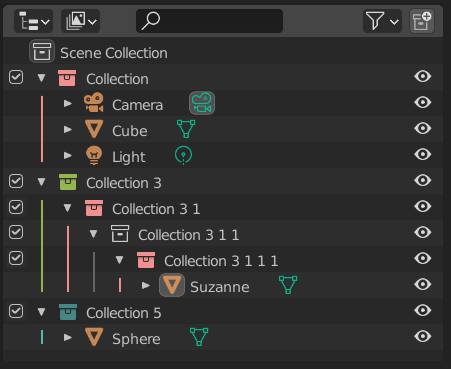The height and width of the screenshot is (369, 451).
Task: Click the Collection 3 1 1 outline box icon
Action: point(120,234)
